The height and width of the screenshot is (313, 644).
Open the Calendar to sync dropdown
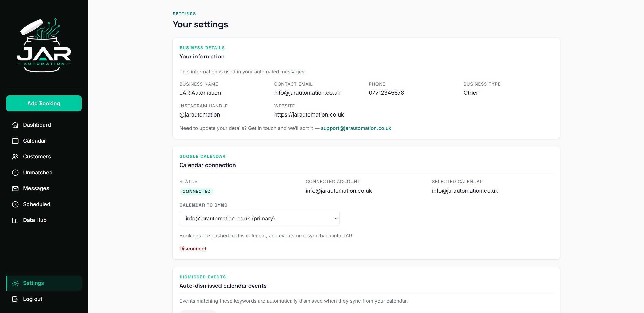click(259, 218)
